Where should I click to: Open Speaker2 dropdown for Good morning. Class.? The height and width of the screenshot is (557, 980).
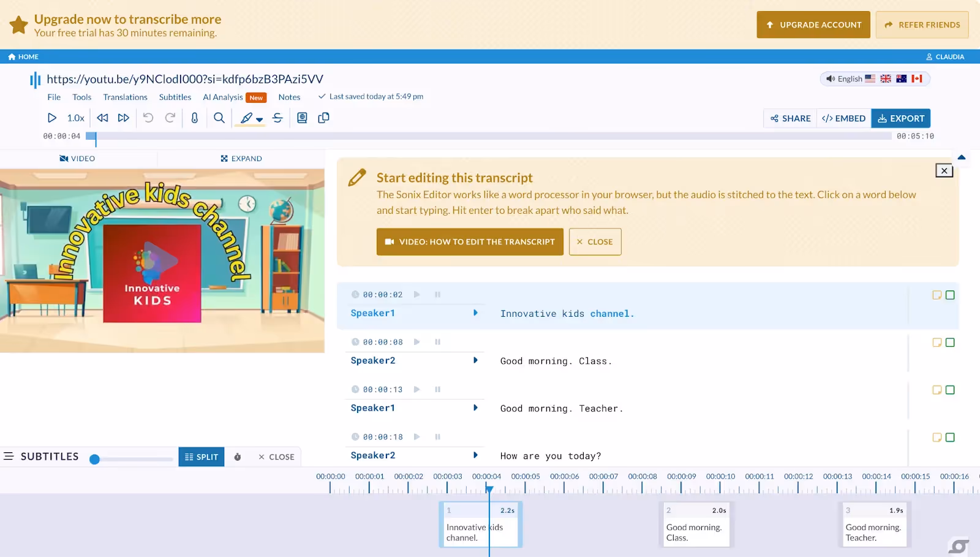tap(475, 360)
